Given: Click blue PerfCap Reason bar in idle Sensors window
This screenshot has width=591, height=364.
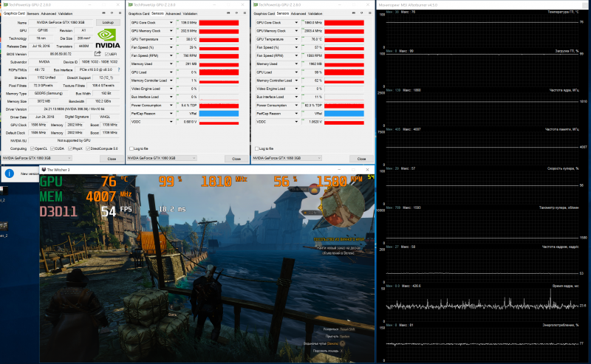Looking at the screenshot, I should (219, 114).
